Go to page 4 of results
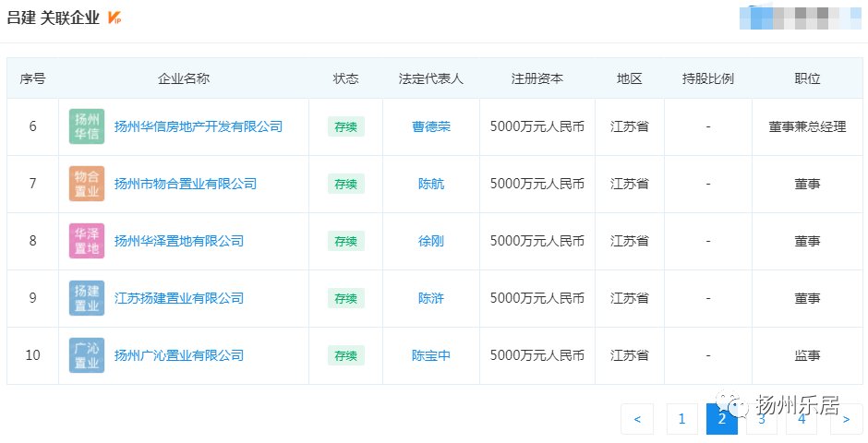Viewport: 868px width, 443px height. (x=802, y=419)
